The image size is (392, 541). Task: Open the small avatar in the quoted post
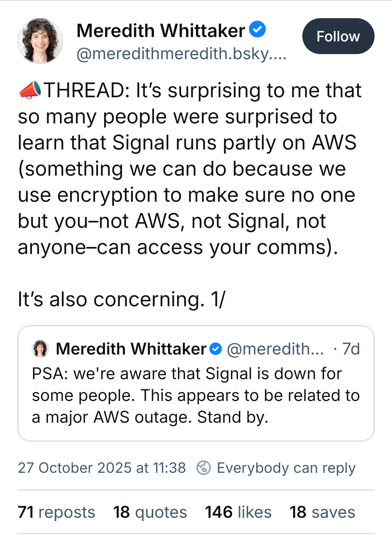pos(40,349)
